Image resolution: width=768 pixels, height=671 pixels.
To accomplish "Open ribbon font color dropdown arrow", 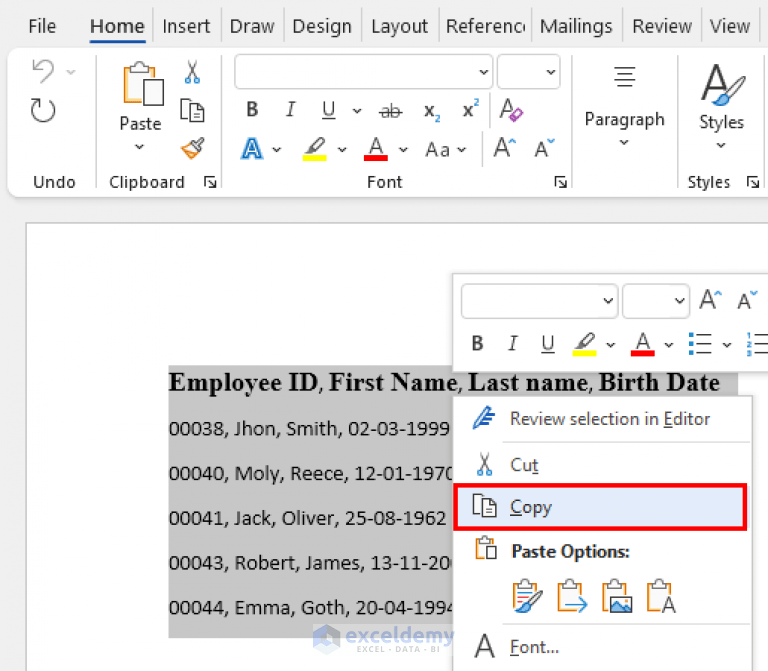I will tap(403, 149).
